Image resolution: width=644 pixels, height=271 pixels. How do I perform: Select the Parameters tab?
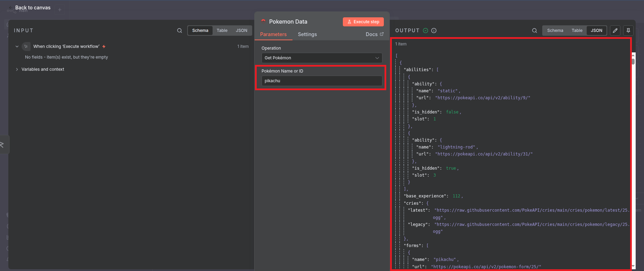(273, 34)
